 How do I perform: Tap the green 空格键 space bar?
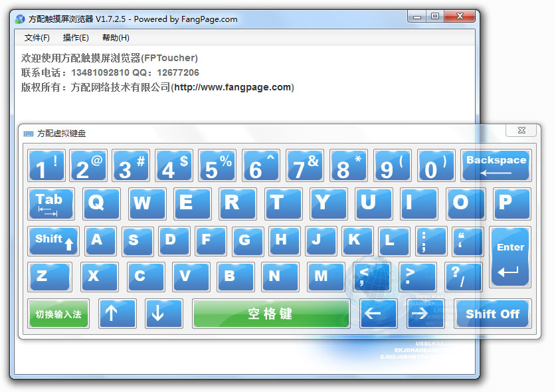[x=271, y=314]
